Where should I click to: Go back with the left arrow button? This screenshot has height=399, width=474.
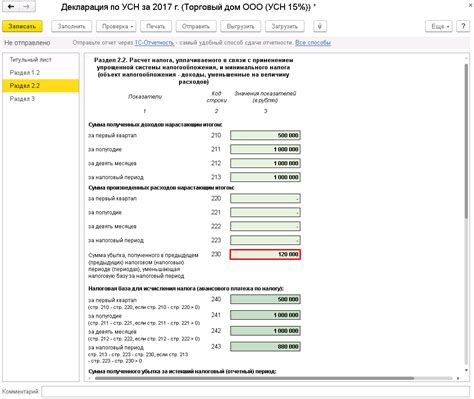(x=11, y=7)
